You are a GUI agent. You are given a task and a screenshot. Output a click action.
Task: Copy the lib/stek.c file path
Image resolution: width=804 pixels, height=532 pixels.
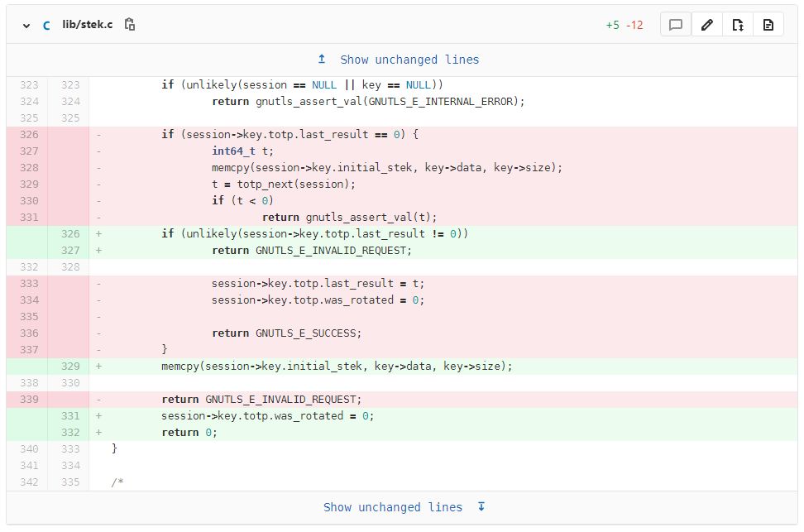tap(130, 25)
